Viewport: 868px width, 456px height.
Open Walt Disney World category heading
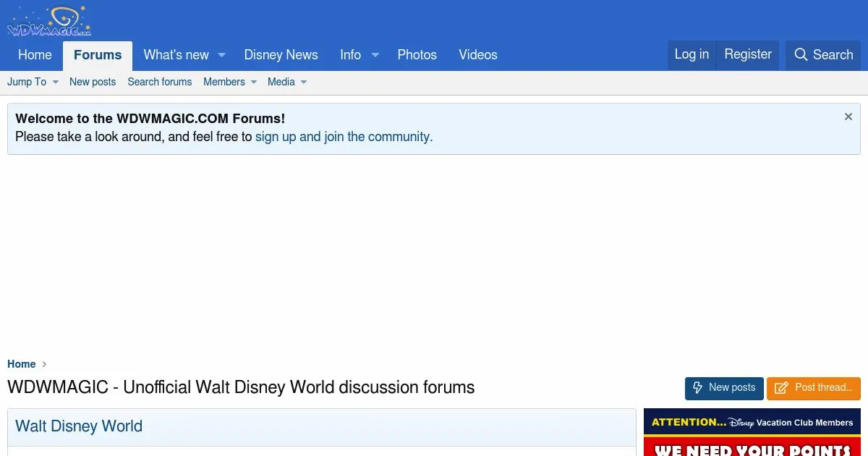[79, 426]
